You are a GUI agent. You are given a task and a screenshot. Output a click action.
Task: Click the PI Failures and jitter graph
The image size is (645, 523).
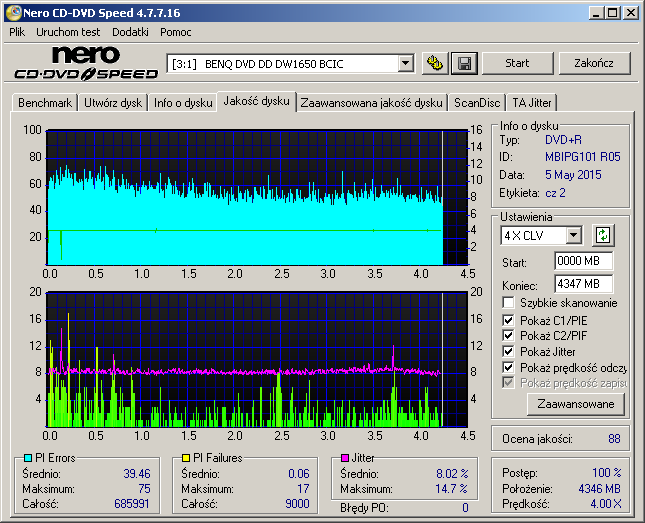257,360
